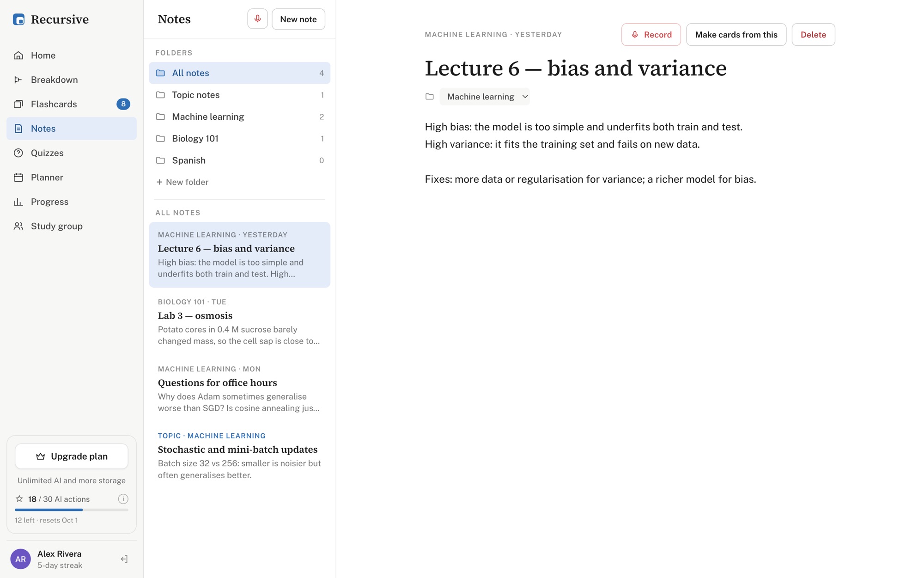Open Home from the sidebar
924x578 pixels.
pos(72,55)
